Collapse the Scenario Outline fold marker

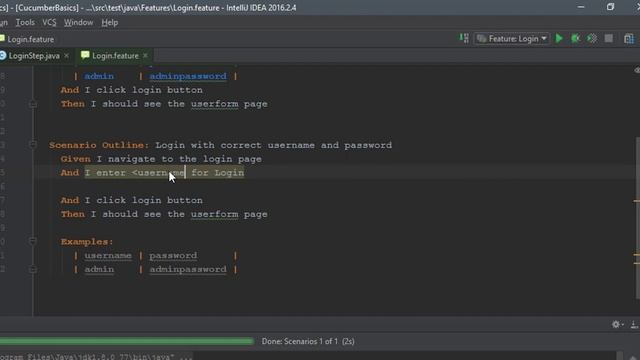(x=33, y=144)
